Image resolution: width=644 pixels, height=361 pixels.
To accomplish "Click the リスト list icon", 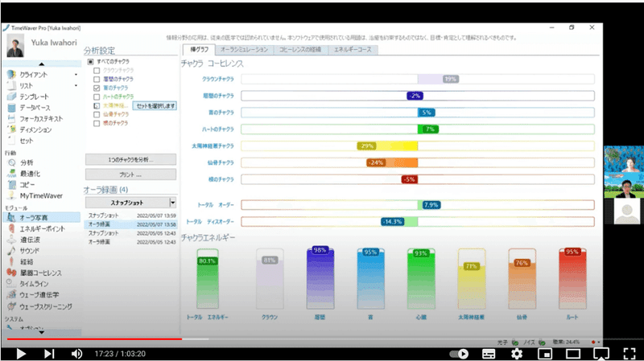I will 11,86.
